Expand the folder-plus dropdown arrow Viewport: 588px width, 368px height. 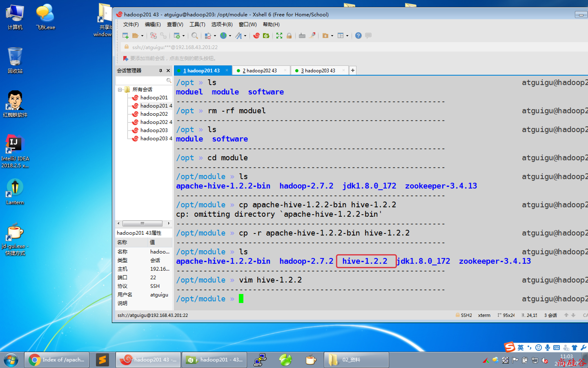332,36
